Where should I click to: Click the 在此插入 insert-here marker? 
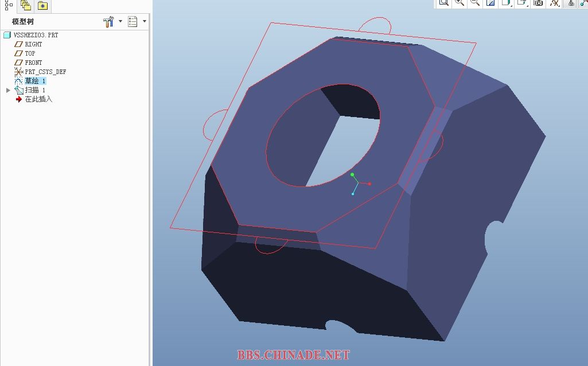click(38, 99)
